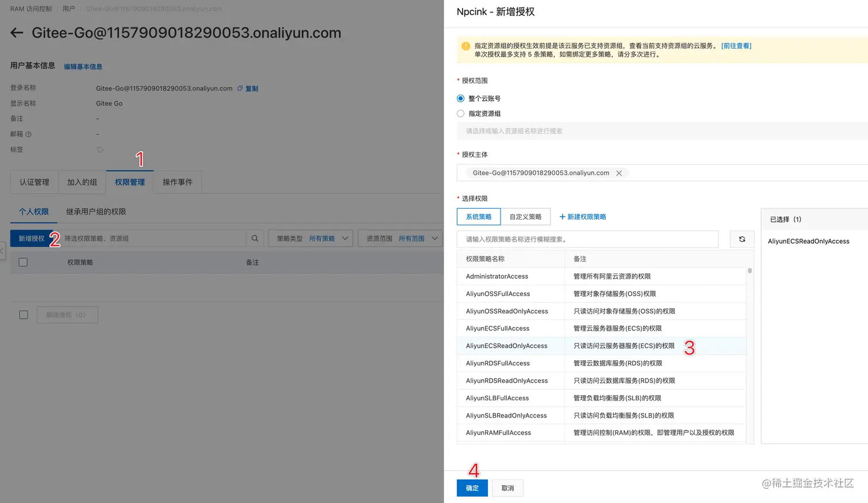Open the resource scope filter dropdown
The image size is (868, 503).
(x=400, y=239)
